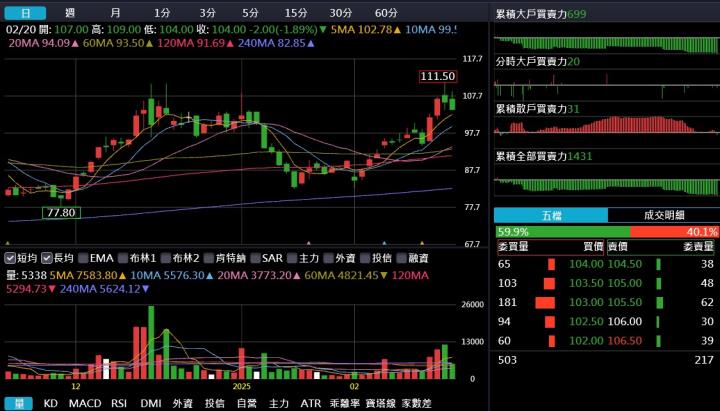Image resolution: width=720 pixels, height=411 pixels.
Task: Select the 寶塔線 indicator tab
Action: (x=381, y=404)
